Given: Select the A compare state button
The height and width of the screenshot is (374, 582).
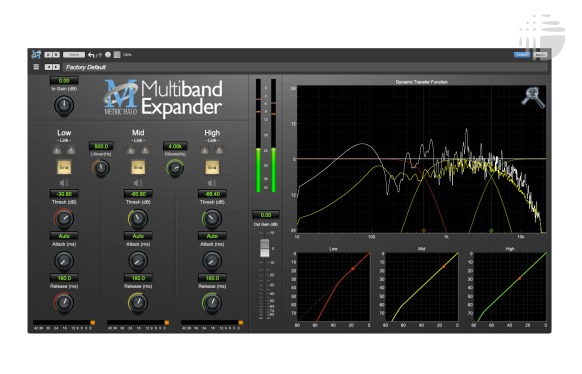Looking at the screenshot, I should [x=48, y=55].
